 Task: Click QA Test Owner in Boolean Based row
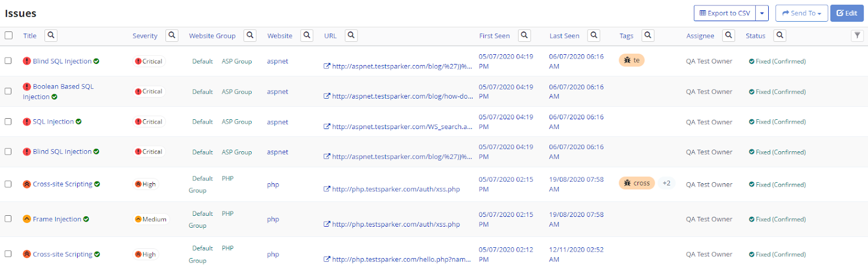click(x=709, y=92)
